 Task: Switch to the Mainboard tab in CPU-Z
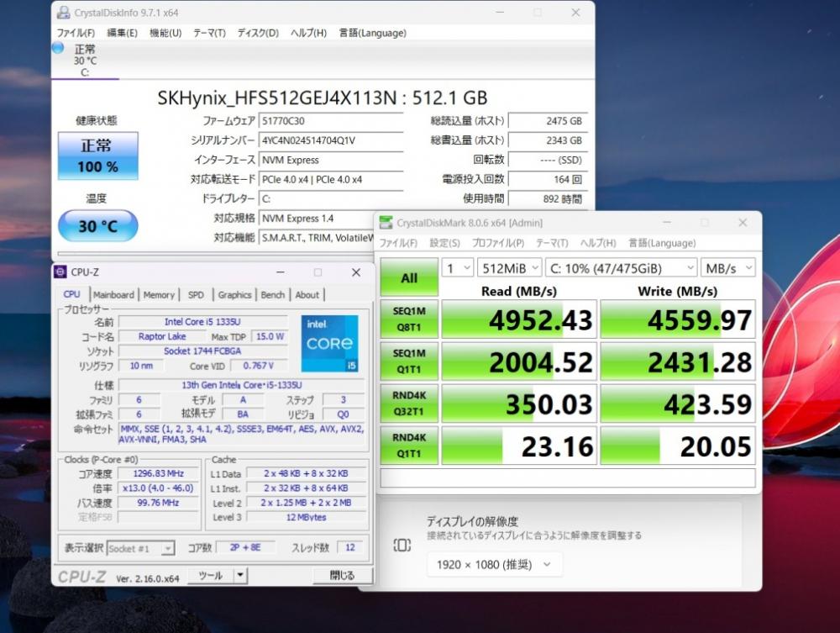113,295
